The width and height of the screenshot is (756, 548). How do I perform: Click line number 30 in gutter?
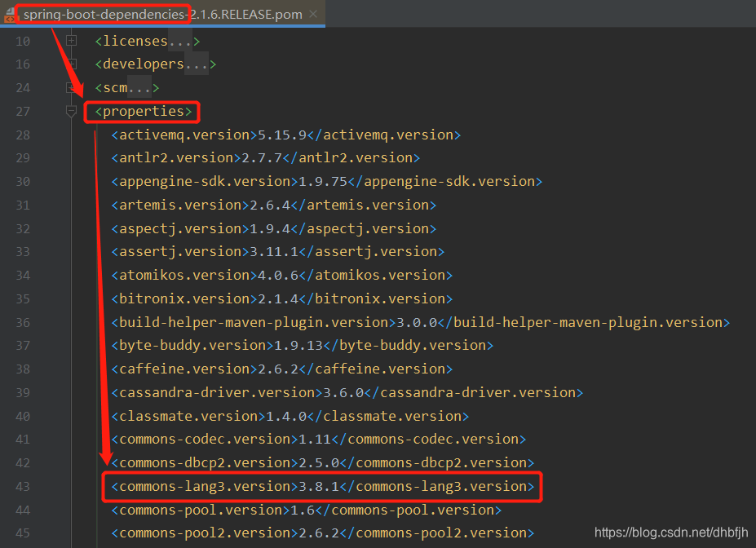[x=23, y=182]
